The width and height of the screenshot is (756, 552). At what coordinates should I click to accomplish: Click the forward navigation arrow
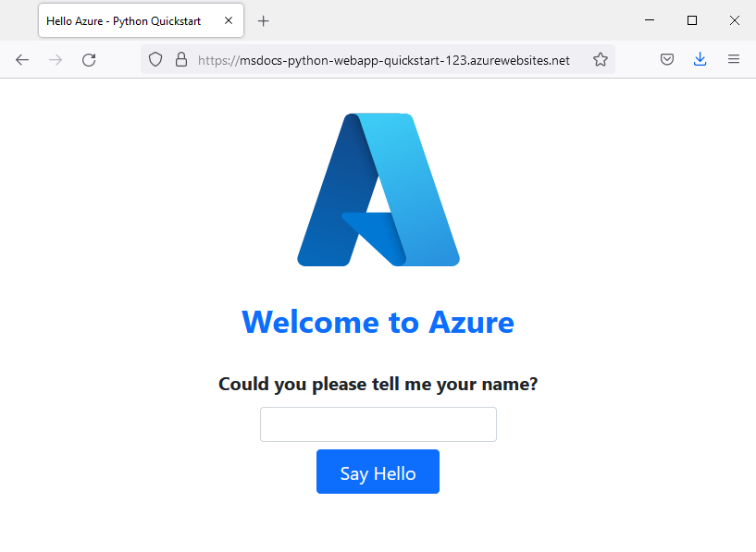(x=56, y=59)
